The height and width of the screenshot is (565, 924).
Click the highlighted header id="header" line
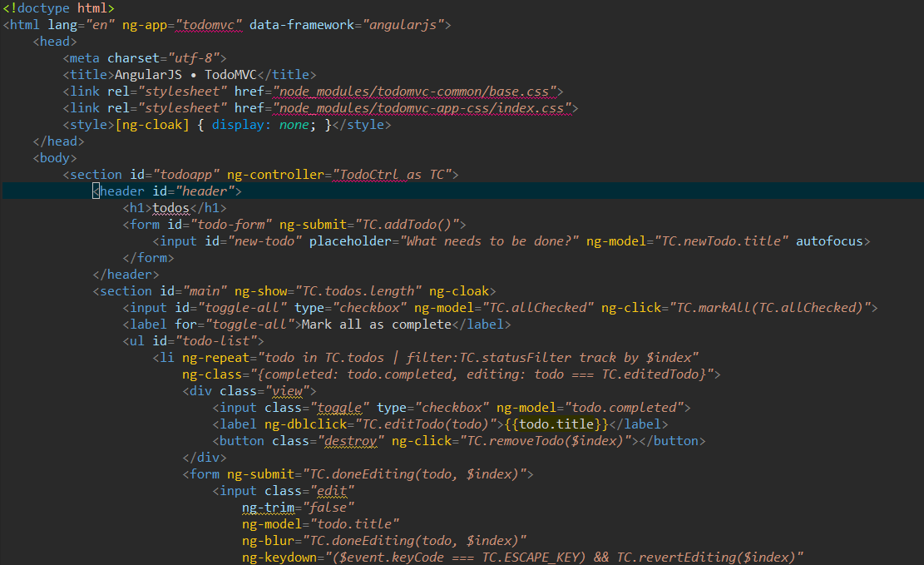click(462, 191)
